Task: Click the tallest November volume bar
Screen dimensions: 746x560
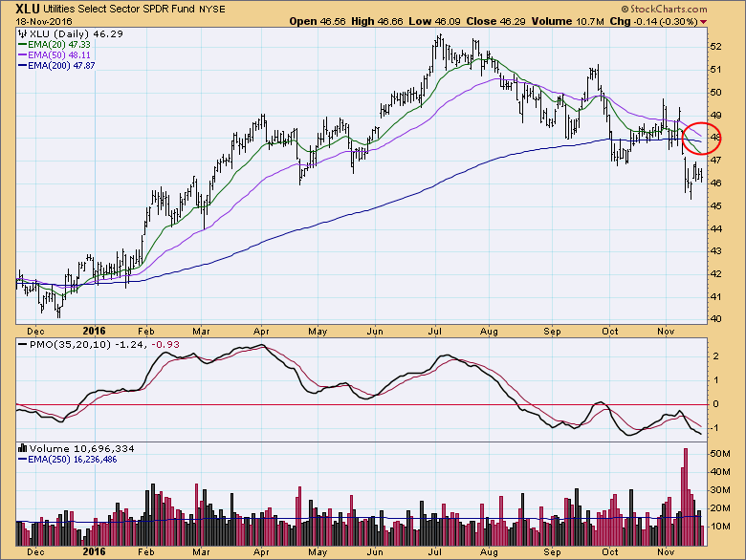Action: [x=686, y=497]
